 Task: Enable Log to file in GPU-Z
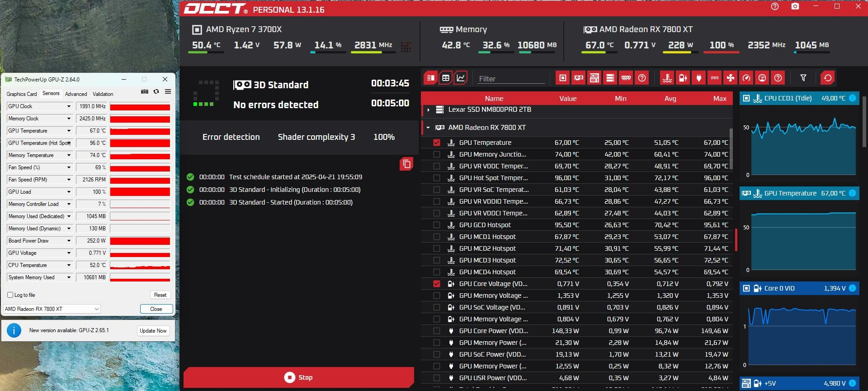coord(10,295)
